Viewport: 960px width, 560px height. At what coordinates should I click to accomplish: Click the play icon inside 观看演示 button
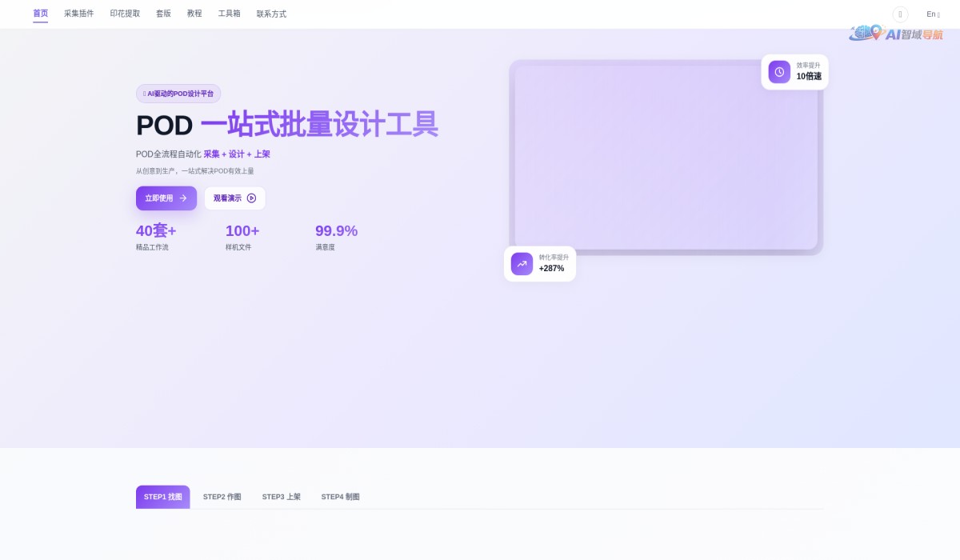(x=252, y=198)
